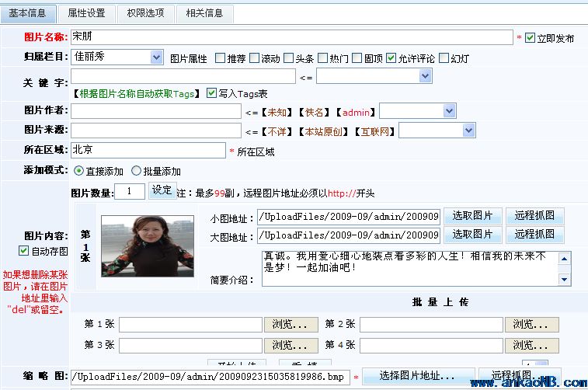Click 远程抓图 button for 大图地址
Image resolution: width=588 pixels, height=390 pixels.
coord(534,235)
